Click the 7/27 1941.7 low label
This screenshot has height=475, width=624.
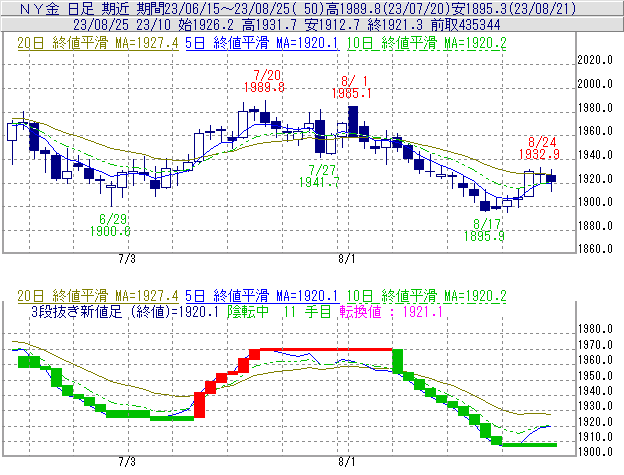(x=320, y=176)
